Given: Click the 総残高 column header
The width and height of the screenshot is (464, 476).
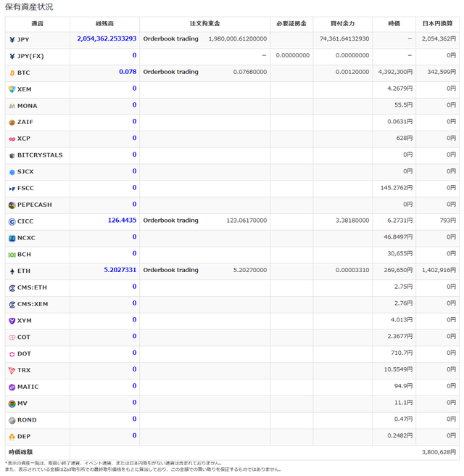Looking at the screenshot, I should coord(104,24).
